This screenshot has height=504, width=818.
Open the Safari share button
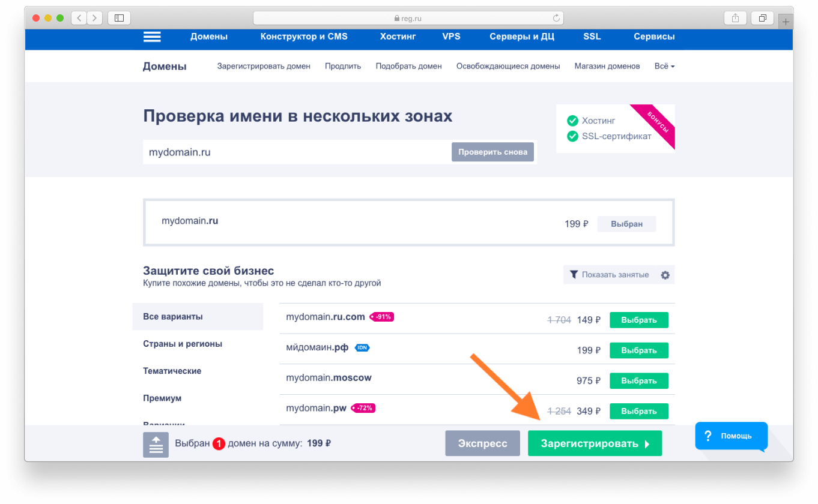pyautogui.click(x=735, y=18)
